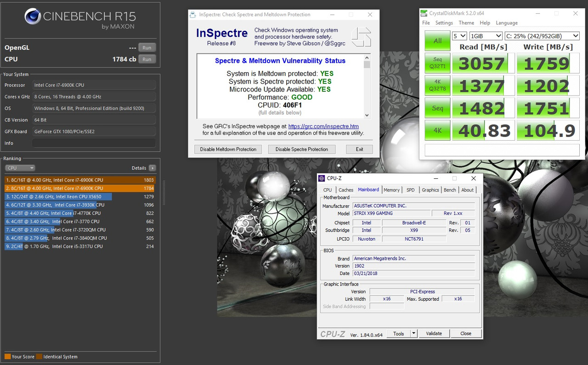This screenshot has width=588, height=365.
Task: Click the Seq read result 1482
Action: [483, 108]
